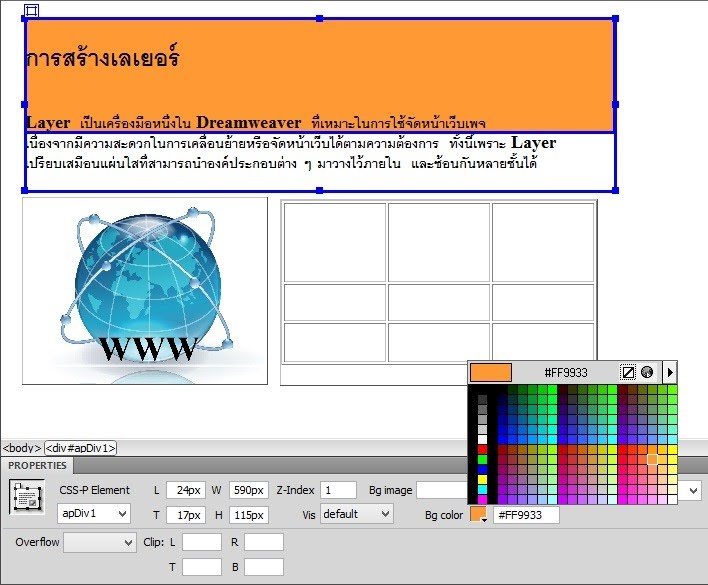Image resolution: width=708 pixels, height=585 pixels.
Task: Click the heading text การสร้างเลเยอร์
Action: pyautogui.click(x=103, y=57)
